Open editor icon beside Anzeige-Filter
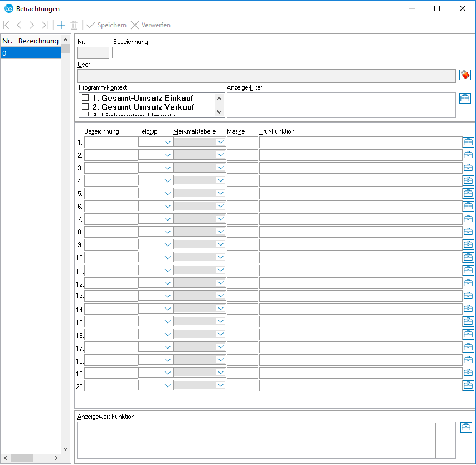Screen dimensions: 476x465 click(x=465, y=99)
